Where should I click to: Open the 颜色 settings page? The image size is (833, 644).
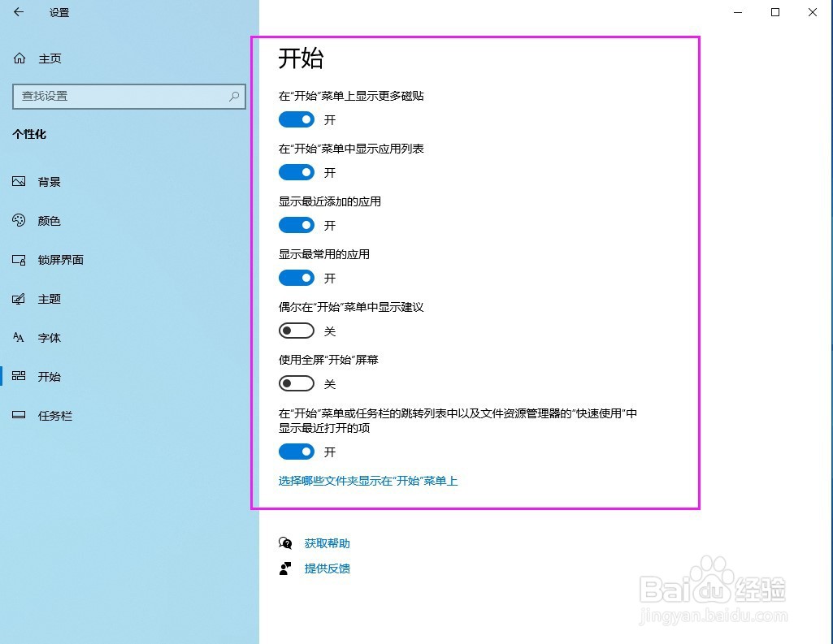coord(49,221)
